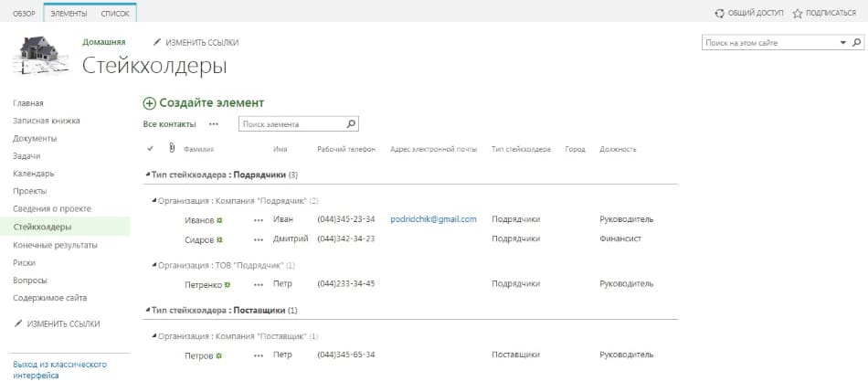Image resolution: width=868 pixels, height=392 pixels.
Task: Click Создайте элемент link
Action: point(211,103)
